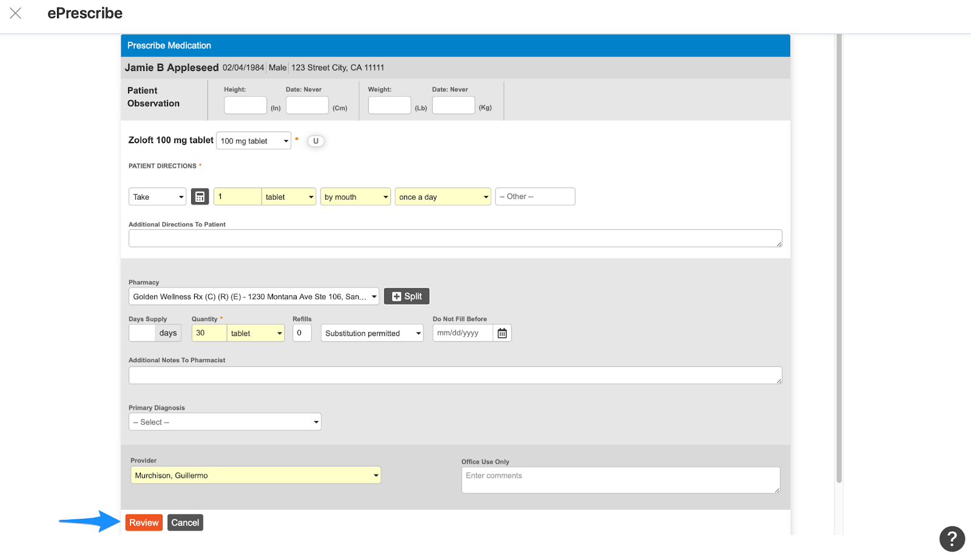Click the Days Supply input field
Screen dimensions: 971x560
142,333
